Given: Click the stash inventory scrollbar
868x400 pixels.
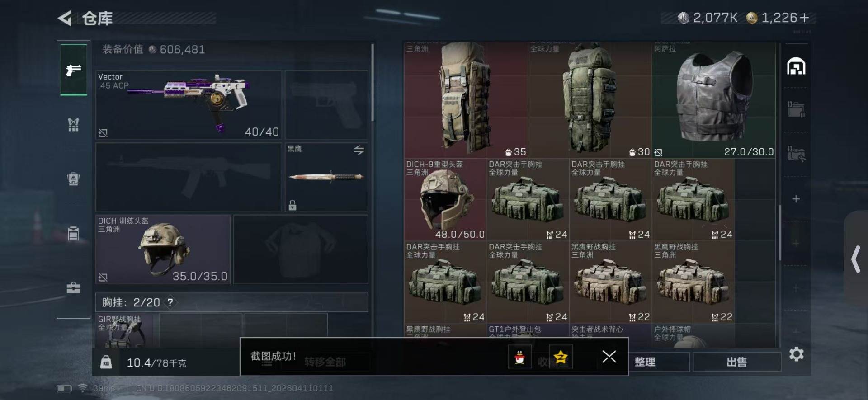Looking at the screenshot, I should pyautogui.click(x=780, y=233).
